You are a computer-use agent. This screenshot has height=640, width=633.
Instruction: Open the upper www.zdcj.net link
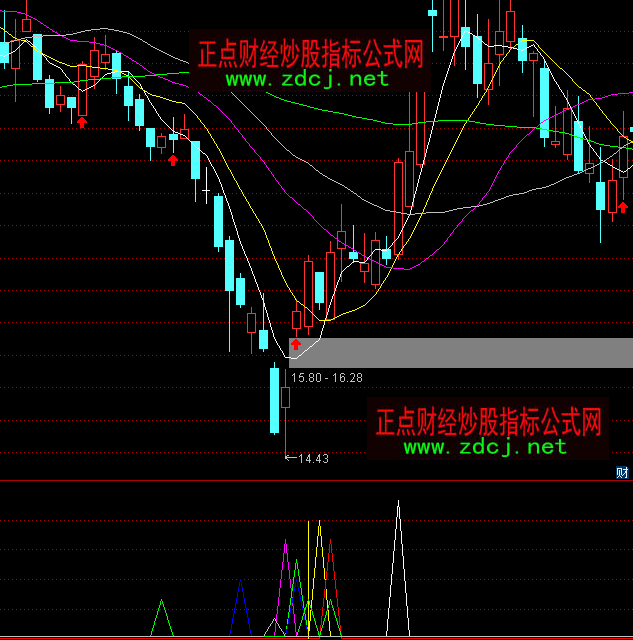coord(306,79)
